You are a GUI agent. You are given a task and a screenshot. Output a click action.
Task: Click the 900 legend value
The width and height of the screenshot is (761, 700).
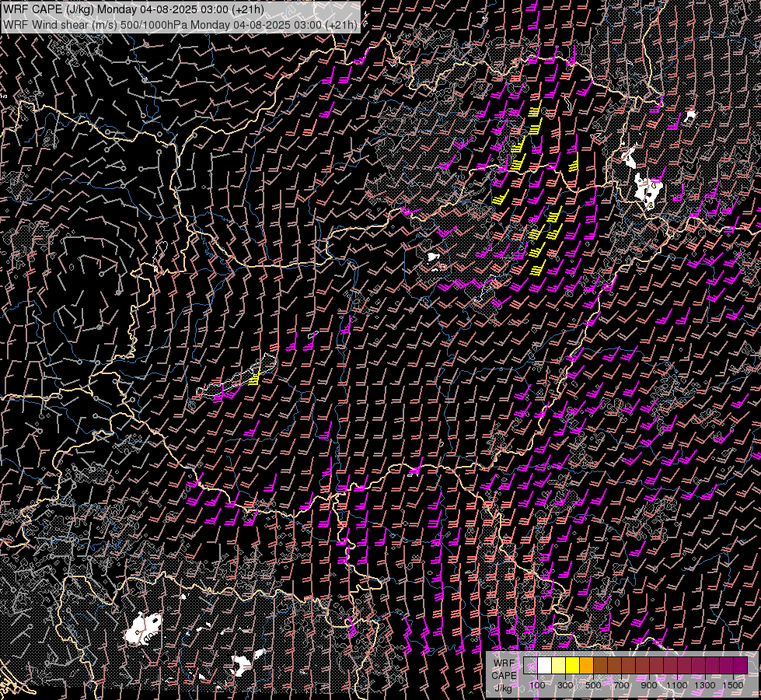[x=649, y=685]
